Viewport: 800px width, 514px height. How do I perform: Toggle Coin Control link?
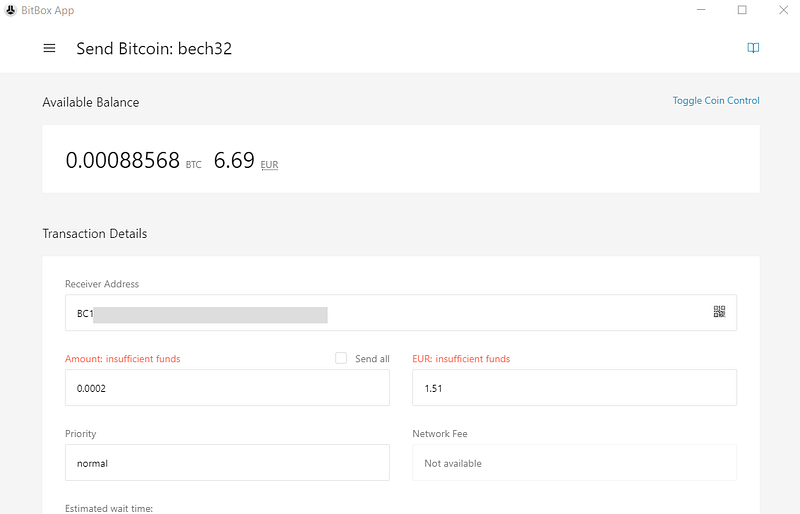715,101
